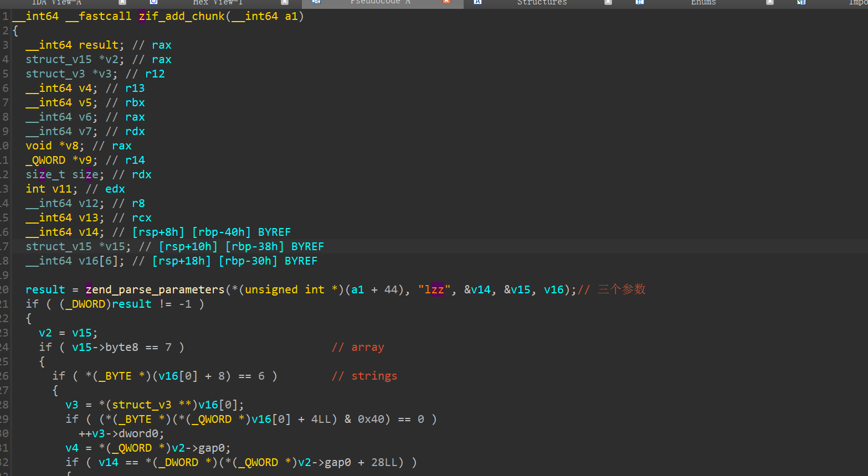Click the "int v11" declaration
This screenshot has height=476, width=868.
(52, 189)
